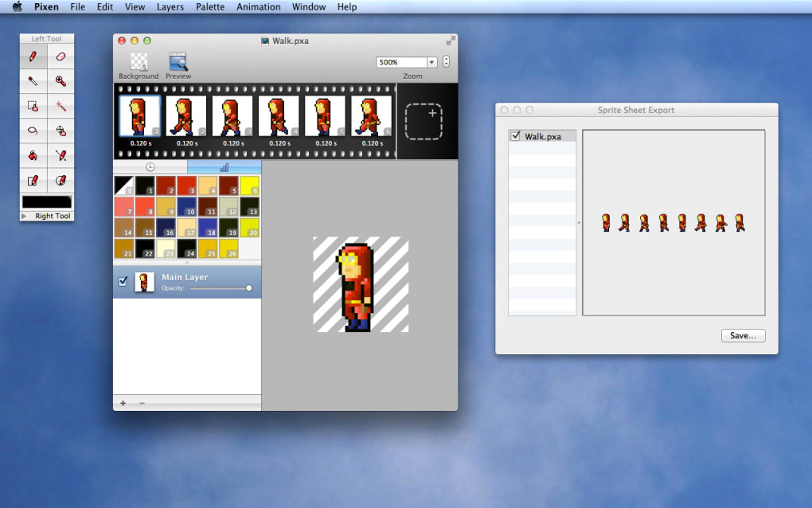Choose the Magic Wand tool
The height and width of the screenshot is (508, 812).
(x=61, y=105)
